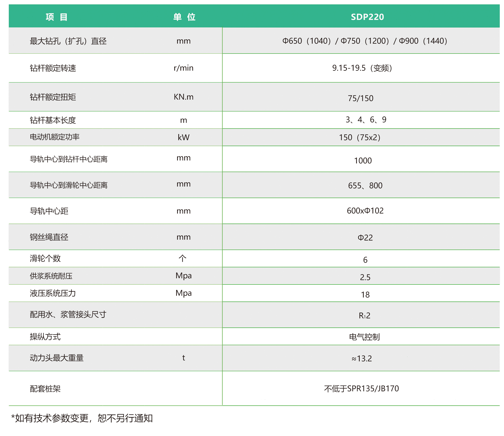
Task: Click the 9.15-19.5（变频）value cell
Action: click(x=362, y=68)
